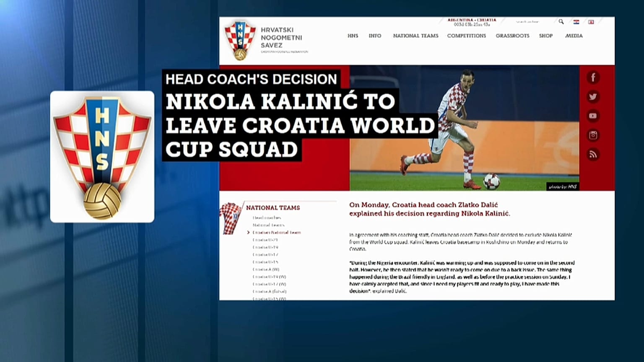
Task: Click arrow beside Croatian National Team
Action: click(248, 233)
